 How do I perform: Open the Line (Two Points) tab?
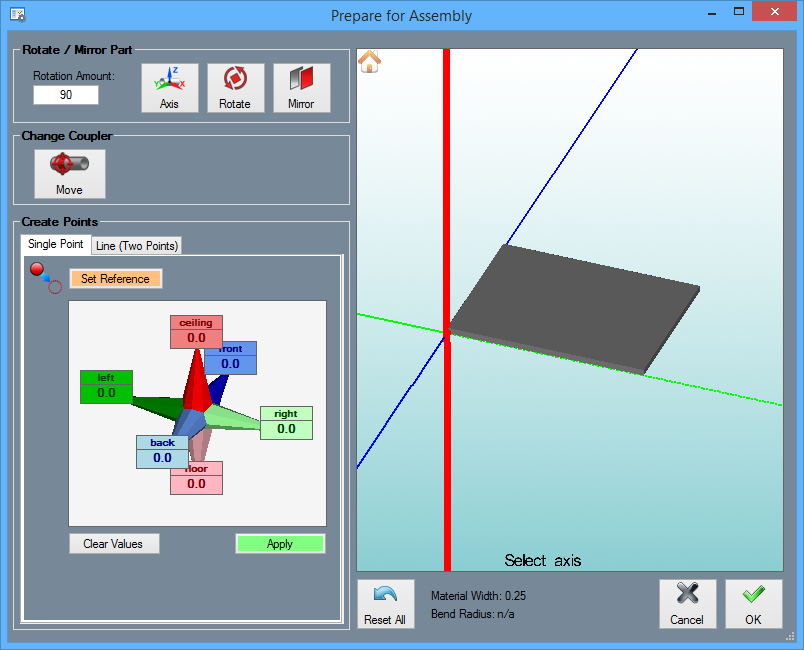tap(137, 246)
